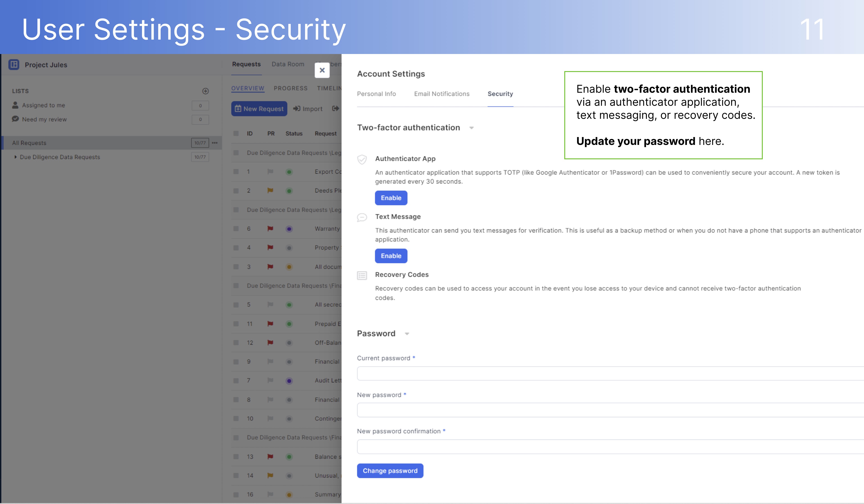Expand the Due Diligence Data Requests tree item
Viewport: 864px width, 504px height.
[x=16, y=157]
